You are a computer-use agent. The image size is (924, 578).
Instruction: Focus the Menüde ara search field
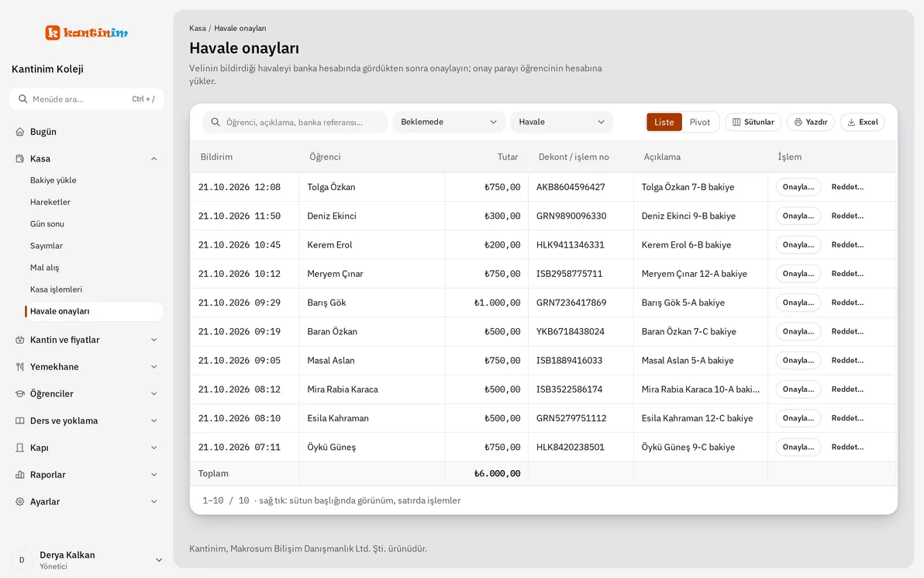pos(87,99)
